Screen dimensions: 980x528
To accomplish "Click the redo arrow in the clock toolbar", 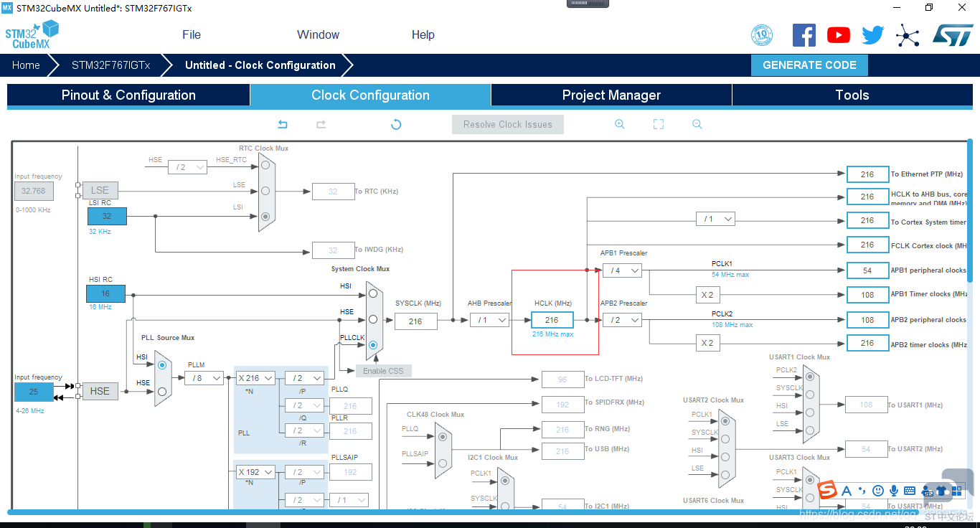I will [321, 124].
